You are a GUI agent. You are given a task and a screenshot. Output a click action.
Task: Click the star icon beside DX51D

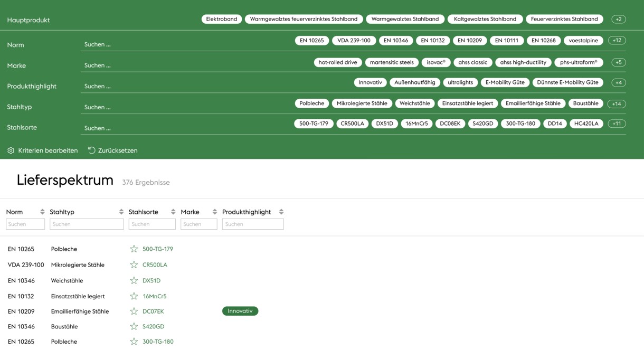(134, 280)
